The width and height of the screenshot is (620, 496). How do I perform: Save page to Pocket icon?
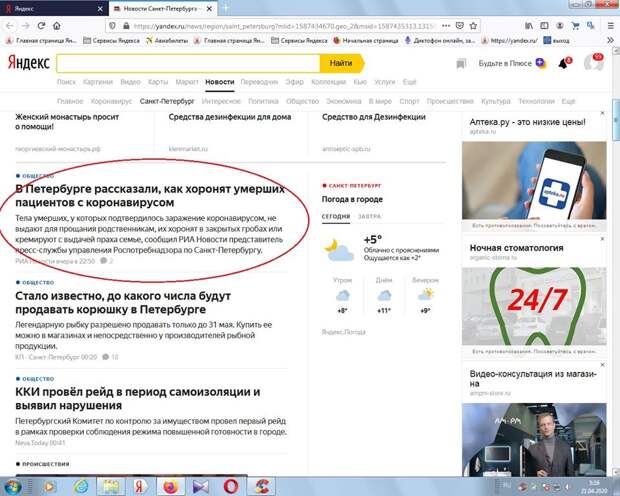459,26
